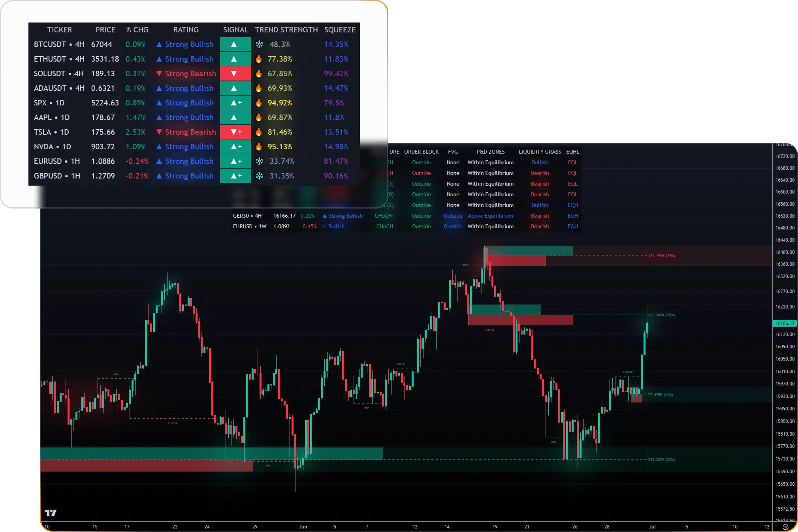This screenshot has height=532, width=798.
Task: Click the Jul label on time axis
Action: [x=652, y=527]
